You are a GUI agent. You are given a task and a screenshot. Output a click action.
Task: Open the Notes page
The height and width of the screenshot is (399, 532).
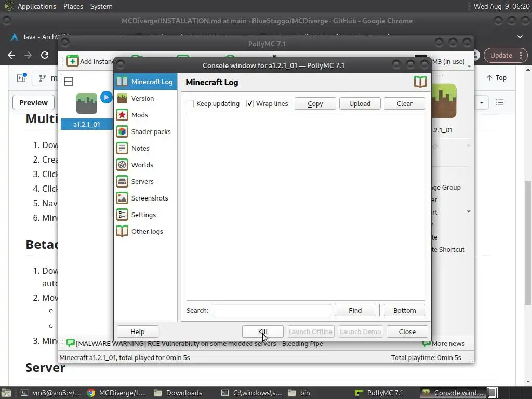pyautogui.click(x=145, y=148)
